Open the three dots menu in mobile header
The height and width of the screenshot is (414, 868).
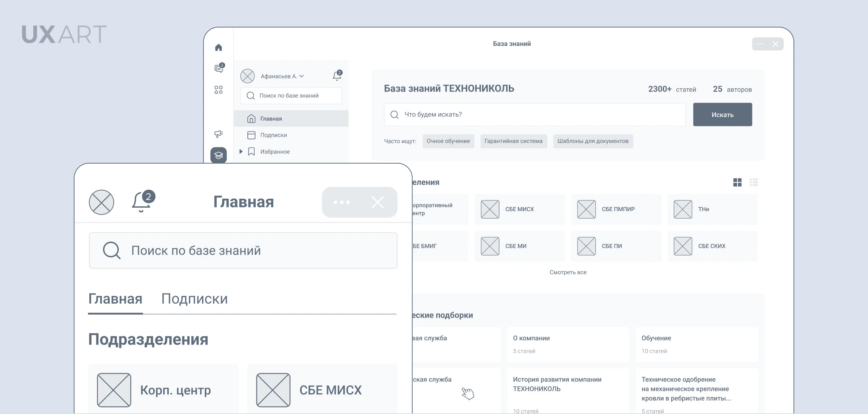pos(341,202)
